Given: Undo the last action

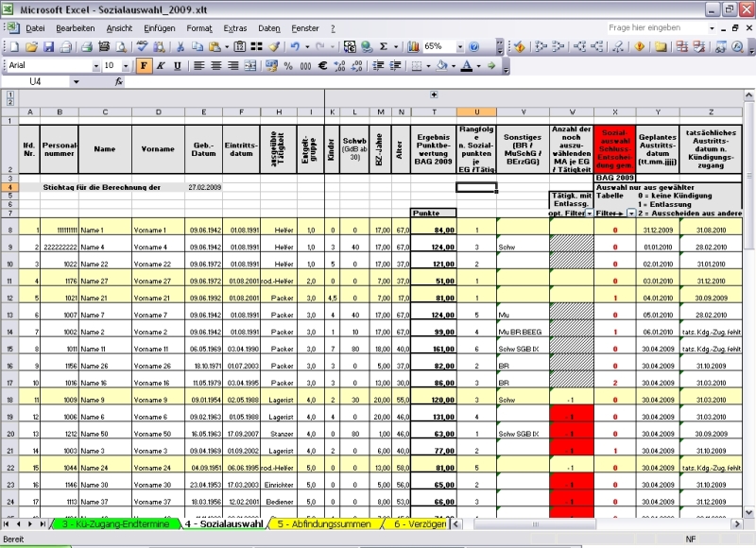Looking at the screenshot, I should pos(295,46).
